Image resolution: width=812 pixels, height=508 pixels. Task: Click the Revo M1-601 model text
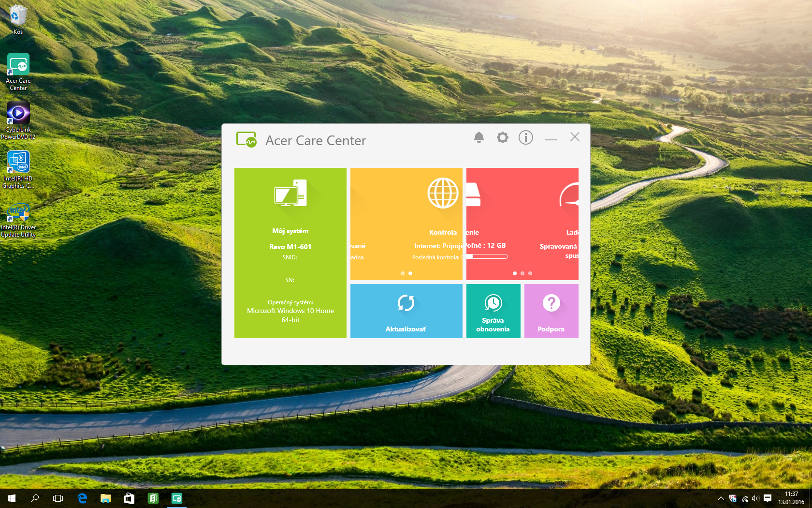coord(290,247)
